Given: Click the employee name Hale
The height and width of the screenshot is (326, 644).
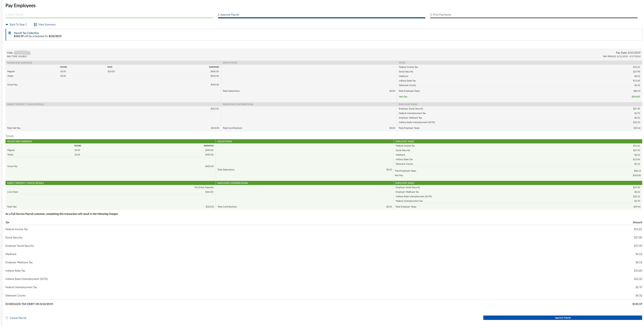Looking at the screenshot, I should pyautogui.click(x=10, y=53).
